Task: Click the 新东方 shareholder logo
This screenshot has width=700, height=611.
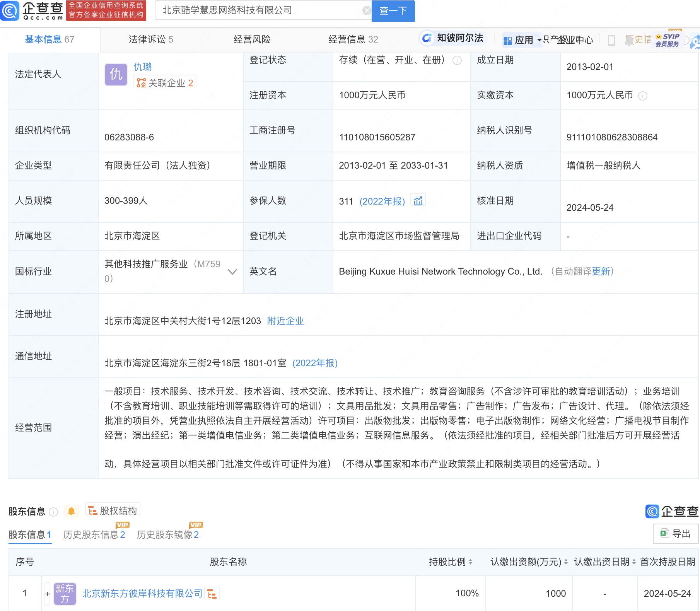Action: (x=65, y=594)
